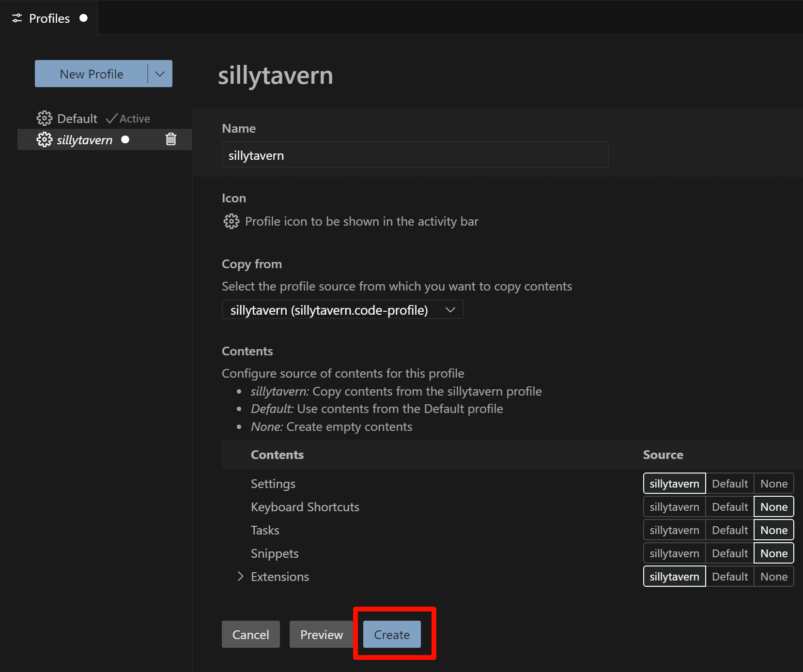Set Tasks source to Default
The width and height of the screenshot is (803, 672).
tap(729, 530)
